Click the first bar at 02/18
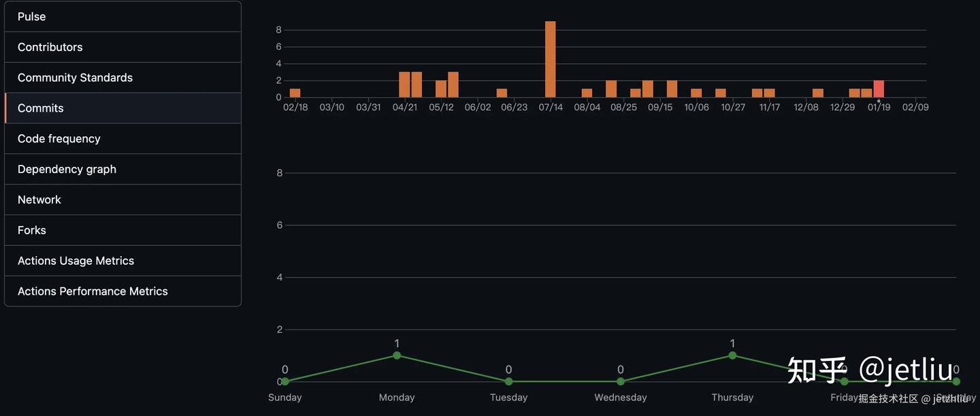This screenshot has width=980, height=416. pos(295,93)
